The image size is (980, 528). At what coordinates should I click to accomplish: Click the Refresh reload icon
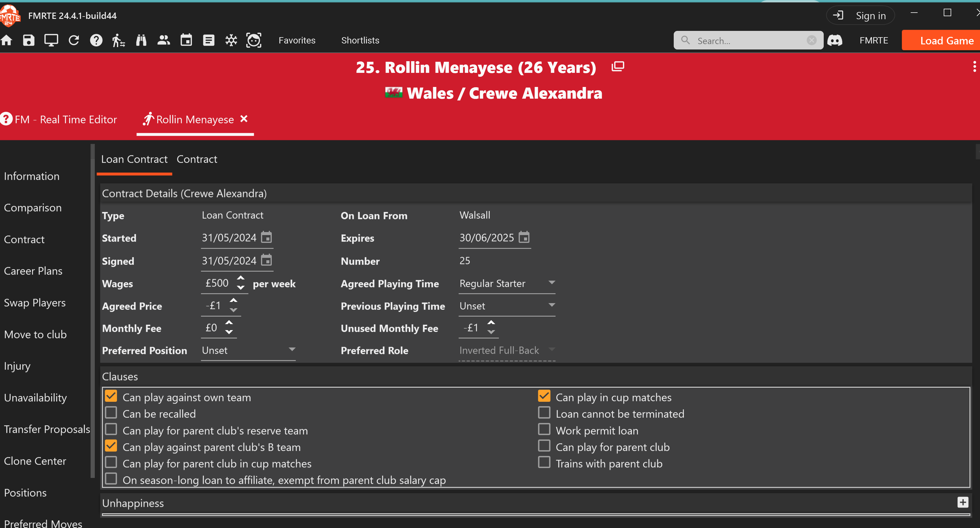[x=74, y=40]
